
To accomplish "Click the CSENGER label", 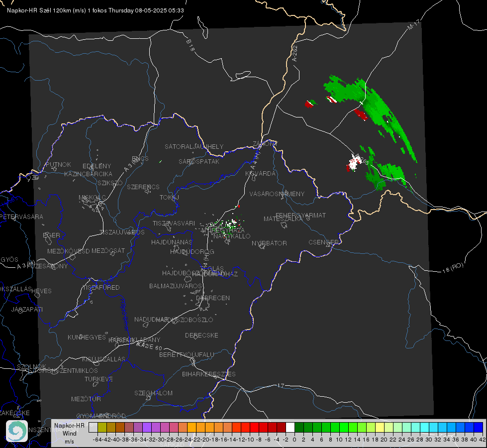I will coord(323,242).
